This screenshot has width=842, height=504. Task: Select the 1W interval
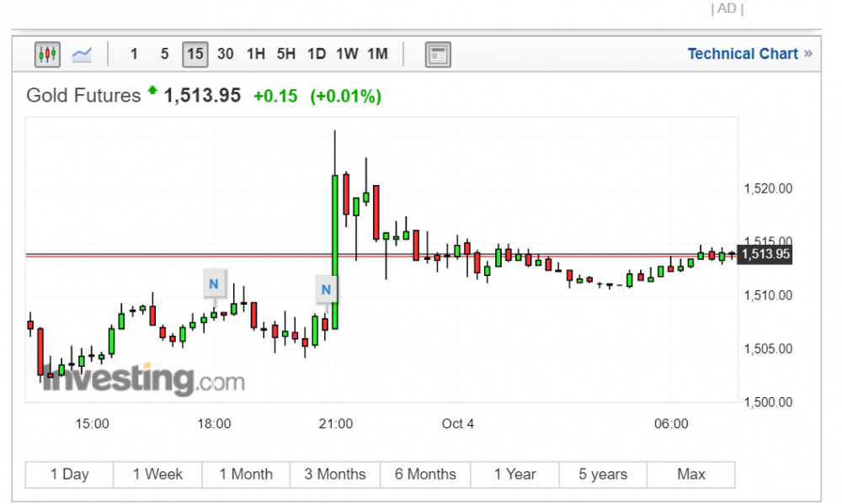click(x=347, y=54)
